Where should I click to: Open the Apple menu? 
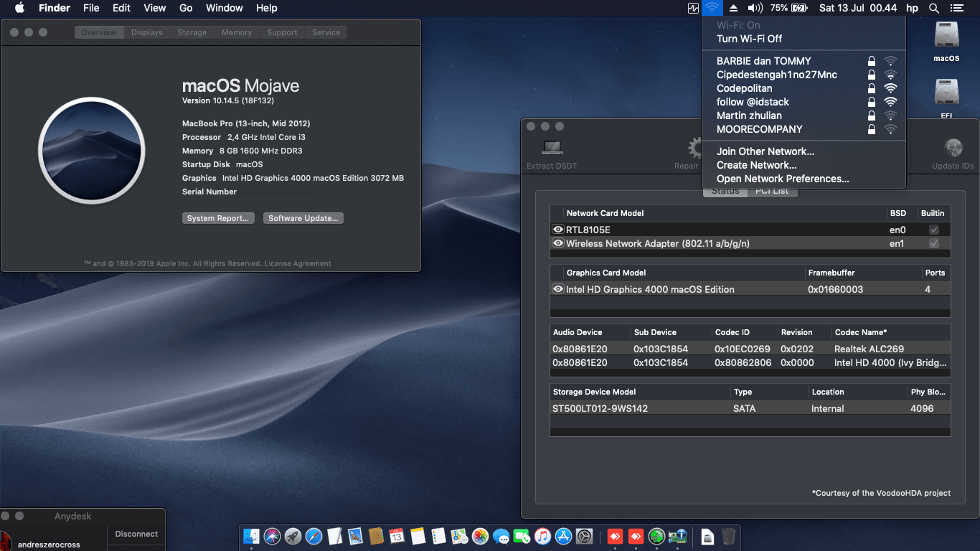(x=19, y=8)
